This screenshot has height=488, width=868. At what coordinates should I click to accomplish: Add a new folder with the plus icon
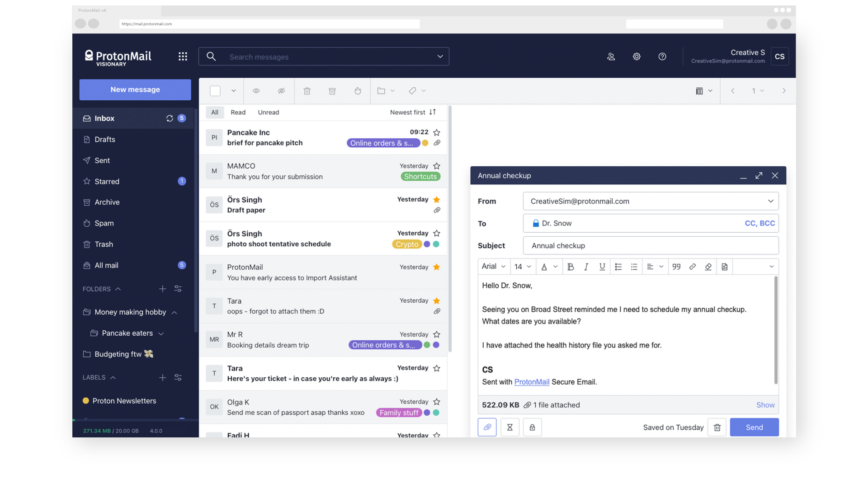point(163,289)
